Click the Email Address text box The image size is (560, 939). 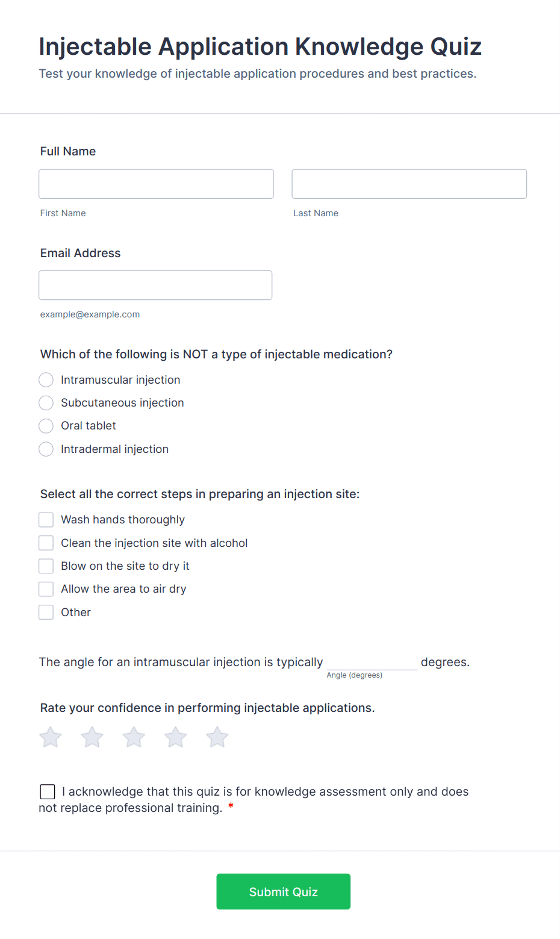point(155,285)
